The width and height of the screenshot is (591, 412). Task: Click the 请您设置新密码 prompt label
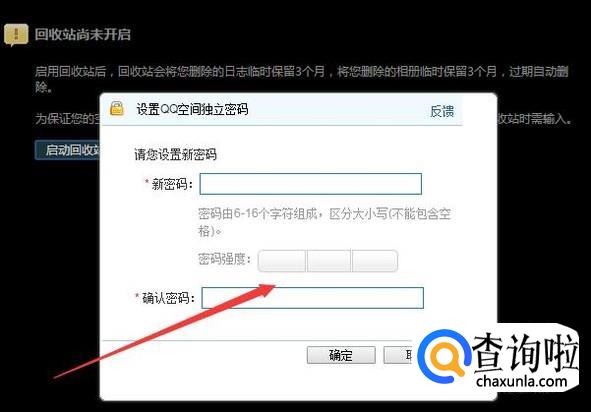(175, 155)
